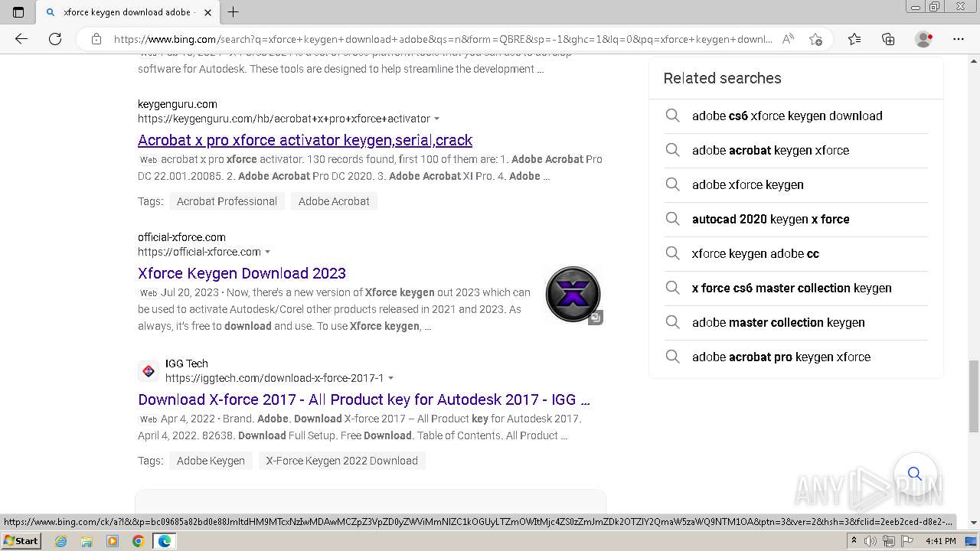Image resolution: width=980 pixels, height=551 pixels.
Task: Open the Read aloud icon in the address bar
Action: point(788,39)
